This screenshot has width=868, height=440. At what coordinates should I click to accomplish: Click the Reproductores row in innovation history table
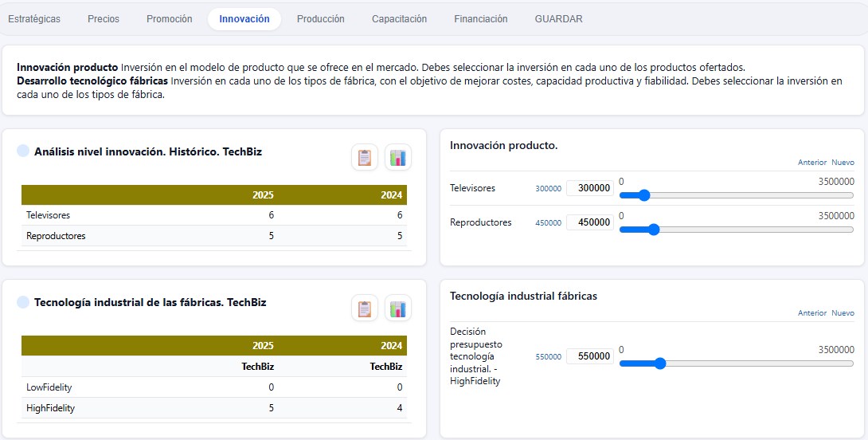click(x=214, y=235)
